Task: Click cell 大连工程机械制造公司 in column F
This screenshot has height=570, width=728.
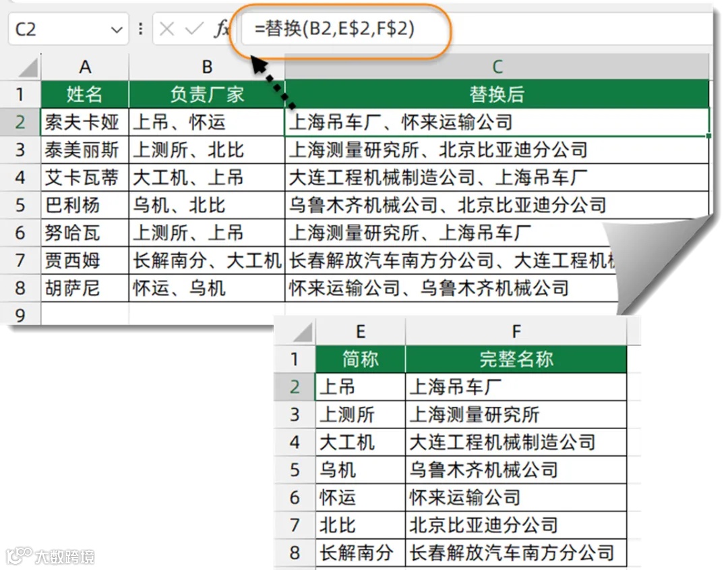Action: (516, 442)
